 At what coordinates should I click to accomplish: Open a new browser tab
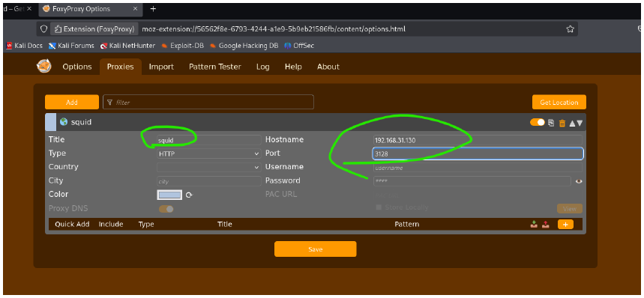153,8
